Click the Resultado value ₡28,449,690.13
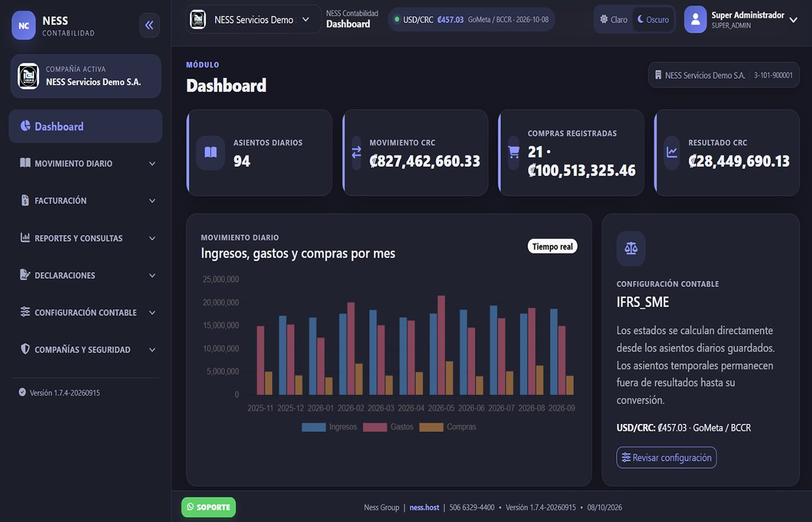Viewport: 812px width, 522px height. 739,161
